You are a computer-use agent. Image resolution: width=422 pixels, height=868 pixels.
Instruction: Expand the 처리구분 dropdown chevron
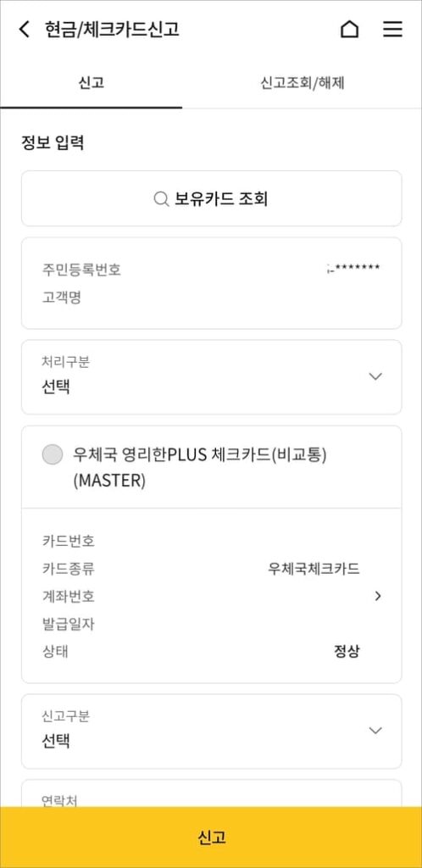coord(375,376)
